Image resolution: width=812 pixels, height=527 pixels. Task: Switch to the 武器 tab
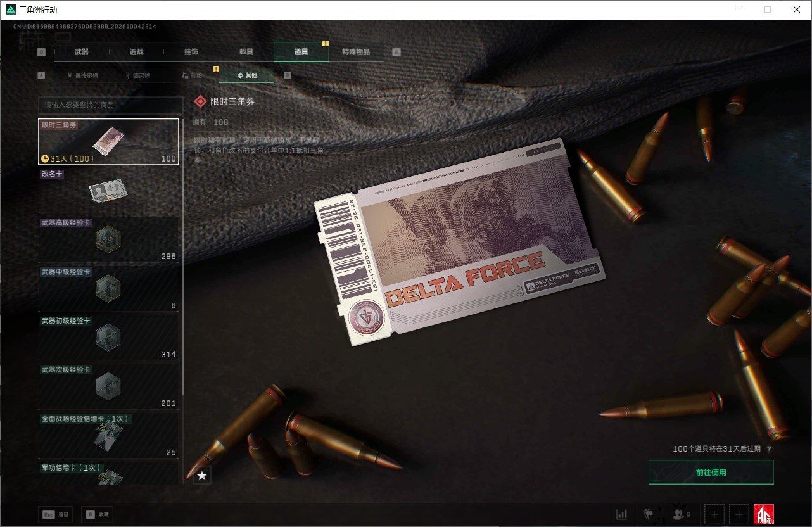[x=82, y=52]
